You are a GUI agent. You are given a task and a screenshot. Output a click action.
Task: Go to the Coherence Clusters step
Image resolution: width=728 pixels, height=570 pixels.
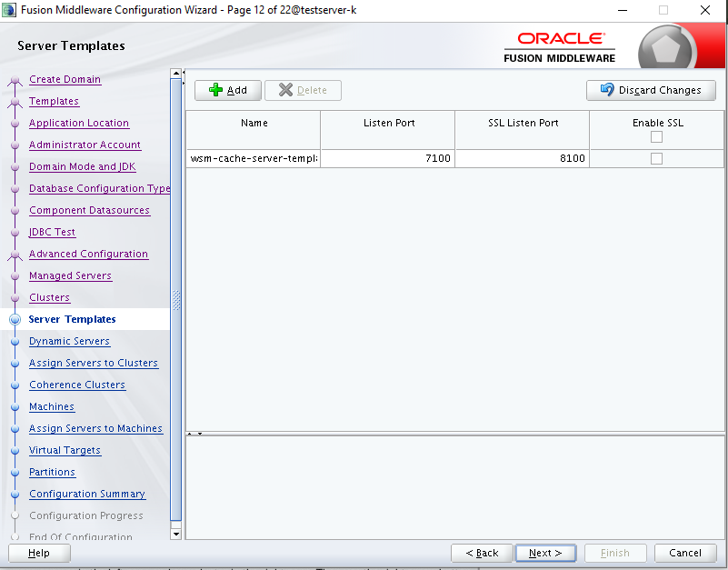click(77, 385)
